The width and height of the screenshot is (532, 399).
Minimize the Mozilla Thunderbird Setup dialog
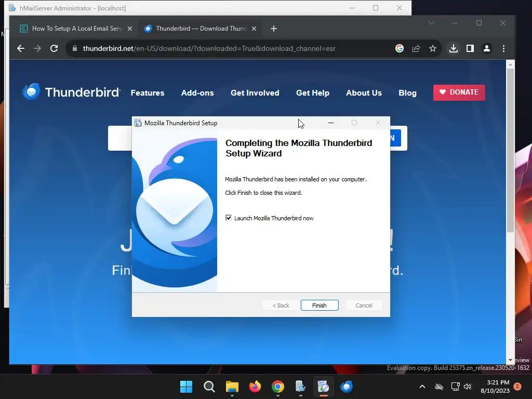(x=331, y=123)
